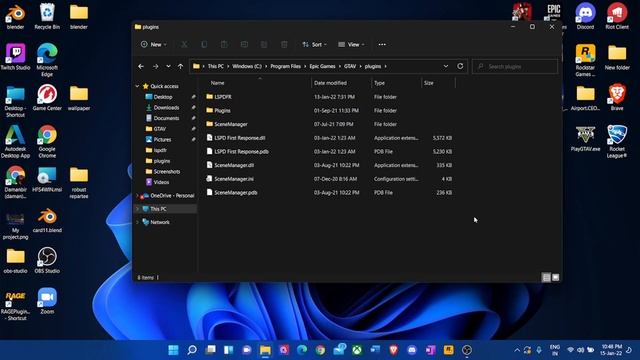
Task: Click the Rename icon in toolbar
Action: coord(244,44)
